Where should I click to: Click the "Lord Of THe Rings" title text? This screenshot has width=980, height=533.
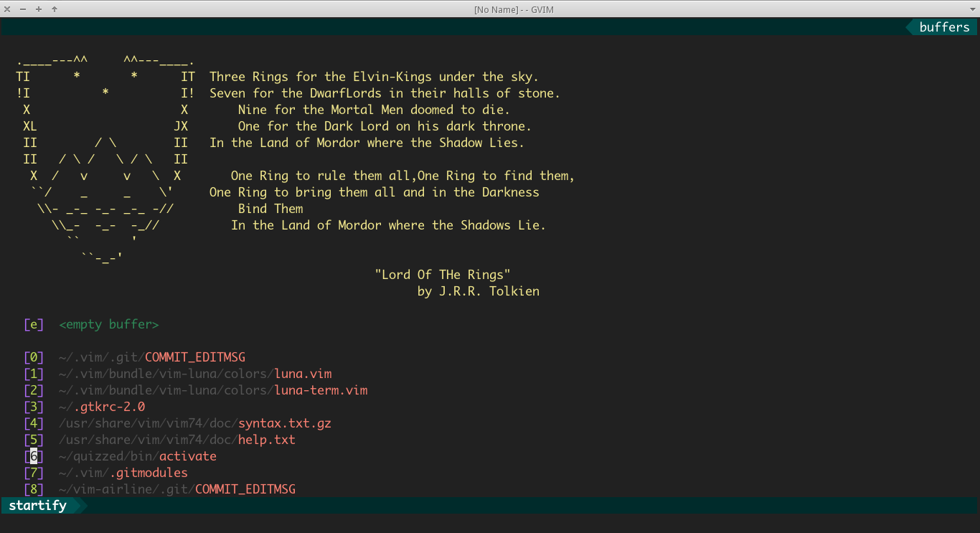443,275
